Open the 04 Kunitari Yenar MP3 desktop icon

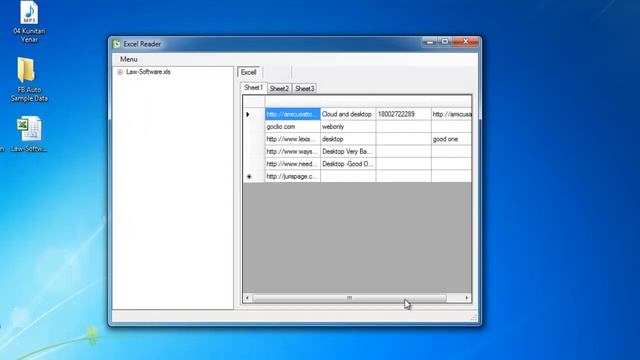click(x=29, y=22)
